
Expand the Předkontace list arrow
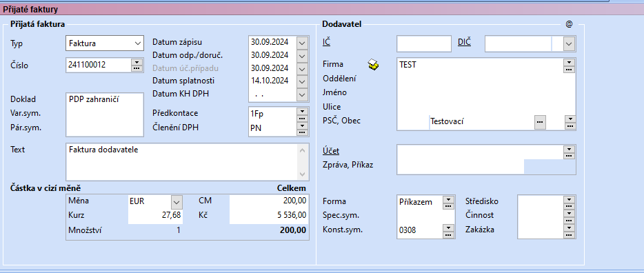(x=302, y=111)
